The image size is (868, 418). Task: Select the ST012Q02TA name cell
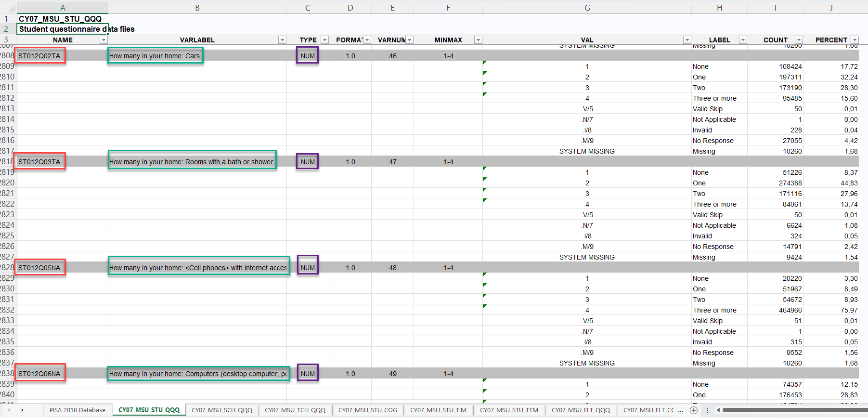[39, 56]
